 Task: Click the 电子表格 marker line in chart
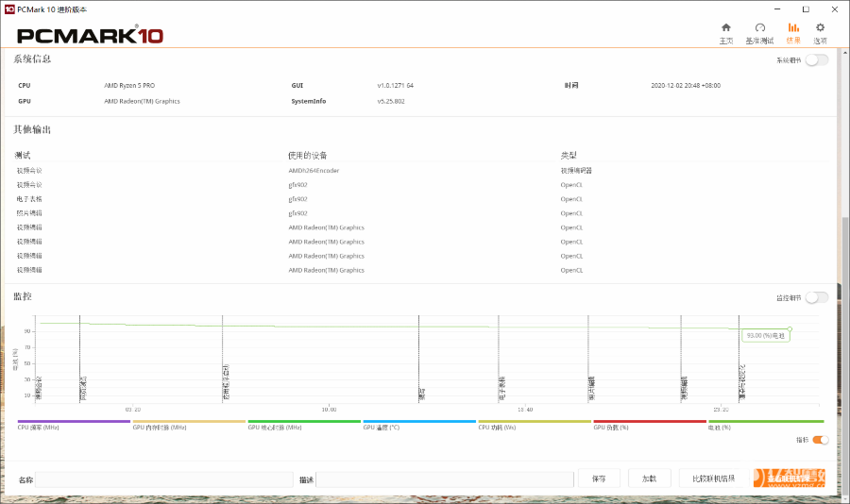499,359
